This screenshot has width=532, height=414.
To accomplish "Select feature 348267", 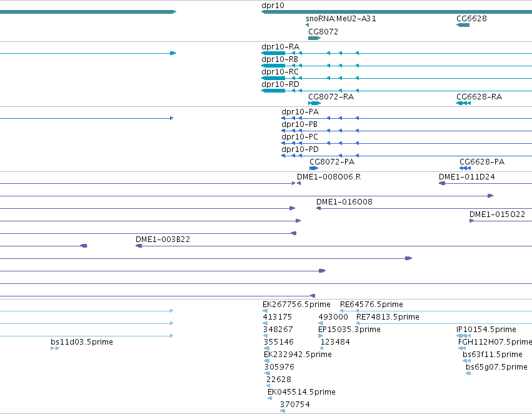I will coord(278,330).
